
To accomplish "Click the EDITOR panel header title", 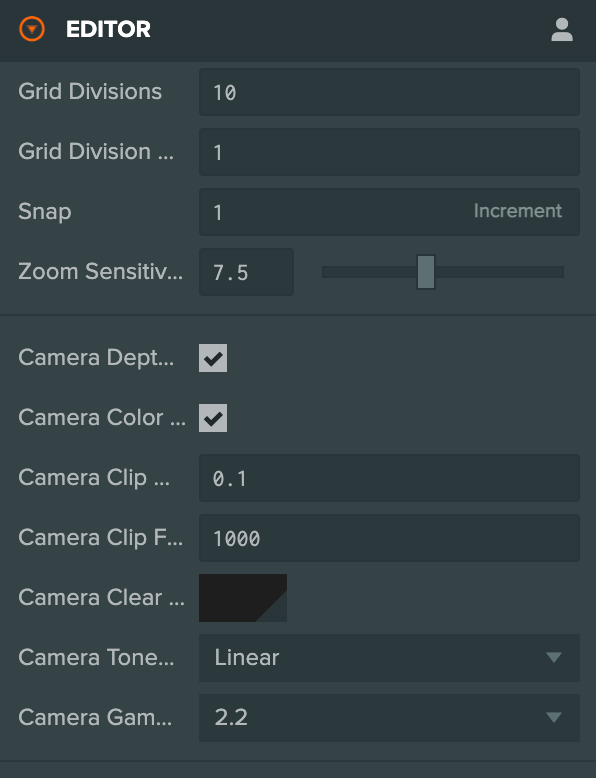I will [108, 29].
